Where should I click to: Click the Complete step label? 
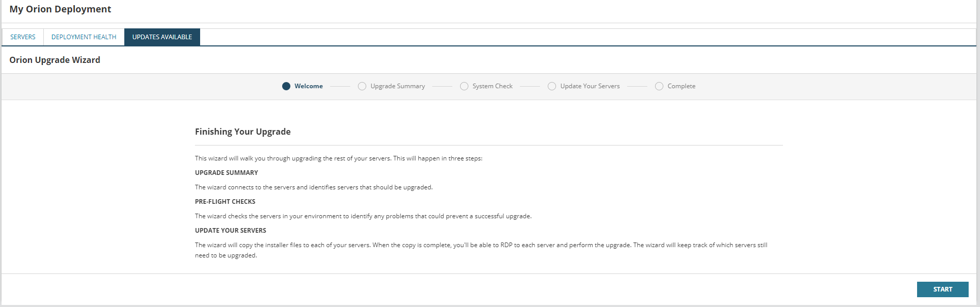(x=681, y=86)
